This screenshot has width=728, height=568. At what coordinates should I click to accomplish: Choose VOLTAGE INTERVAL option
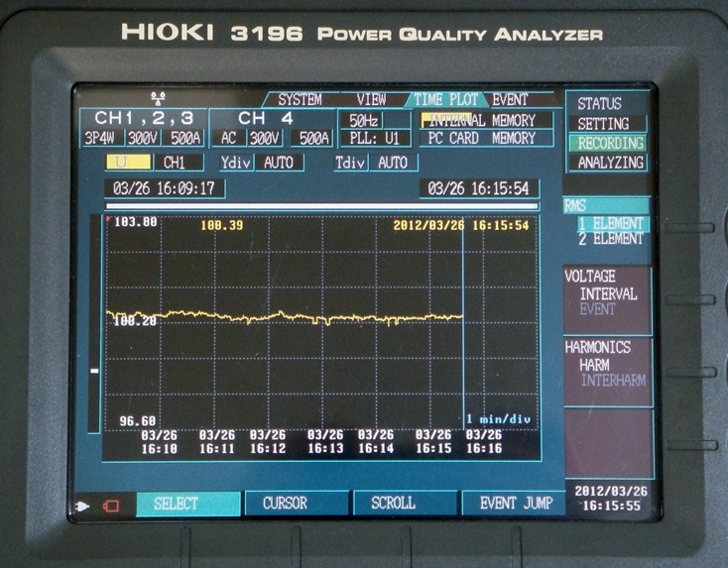[608, 293]
